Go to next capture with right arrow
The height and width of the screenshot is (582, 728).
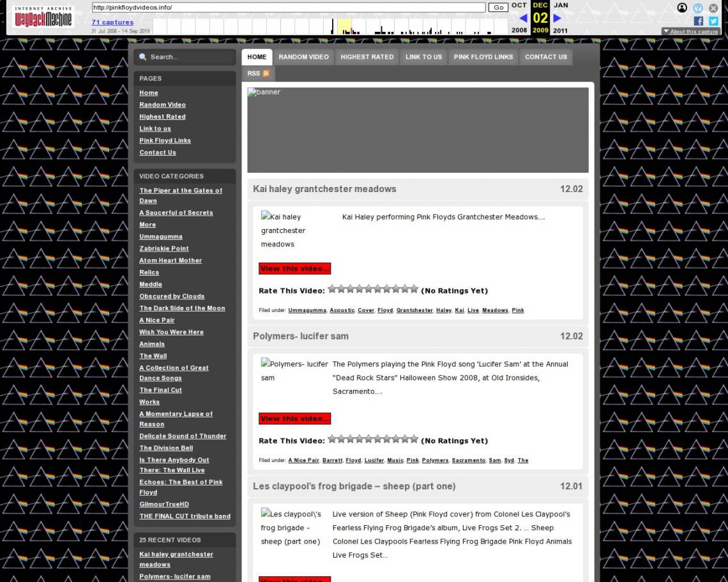pos(557,18)
